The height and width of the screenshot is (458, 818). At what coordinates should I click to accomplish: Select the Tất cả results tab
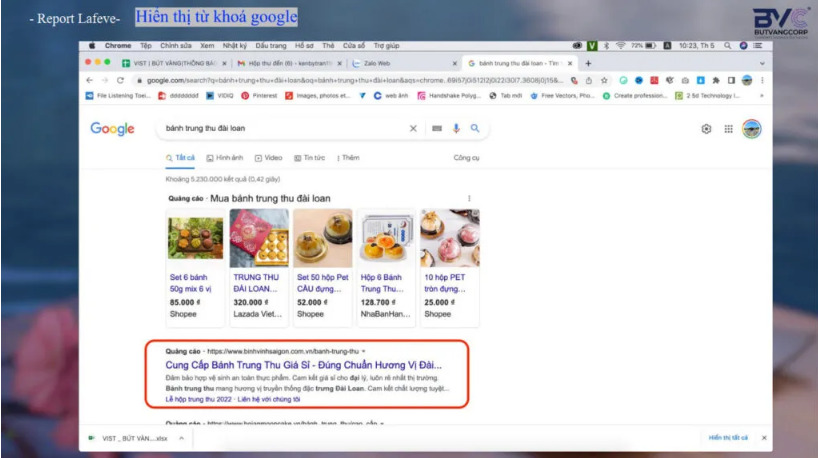coord(180,158)
